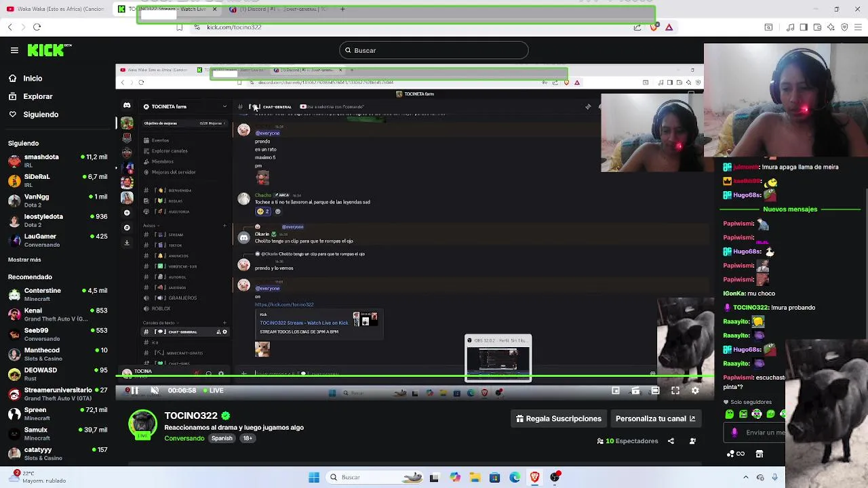Image resolution: width=868 pixels, height=488 pixels.
Task: Bookmark this page
Action: [179, 27]
